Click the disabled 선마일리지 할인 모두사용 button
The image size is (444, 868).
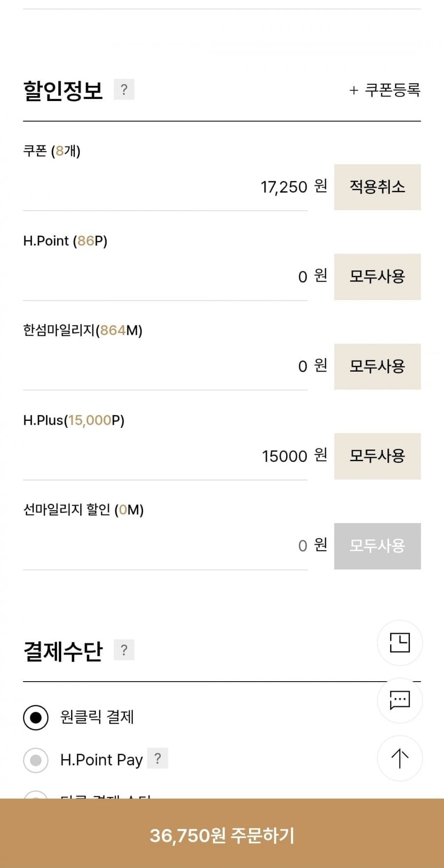tap(377, 546)
